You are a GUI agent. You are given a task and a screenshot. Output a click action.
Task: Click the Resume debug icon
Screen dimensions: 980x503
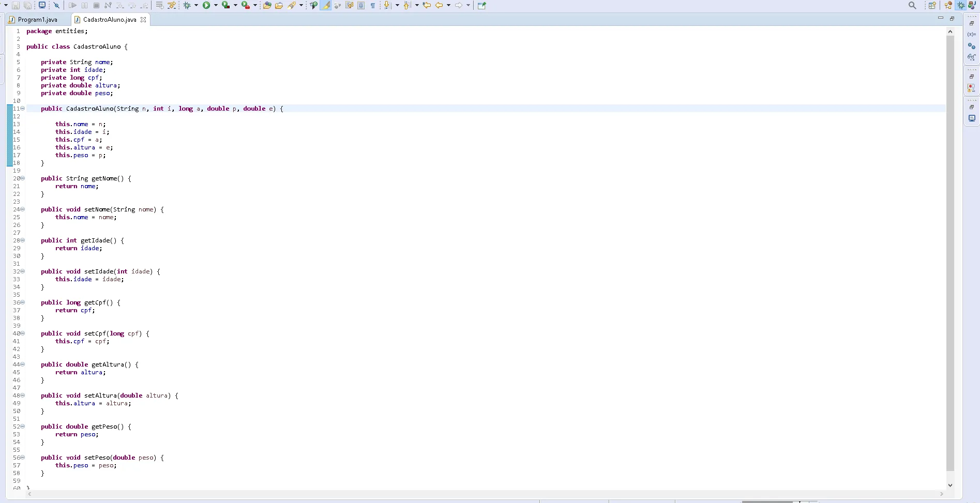[72, 6]
